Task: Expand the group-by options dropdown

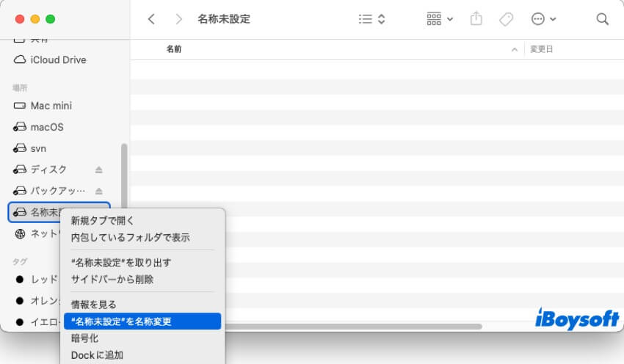Action: click(x=440, y=19)
